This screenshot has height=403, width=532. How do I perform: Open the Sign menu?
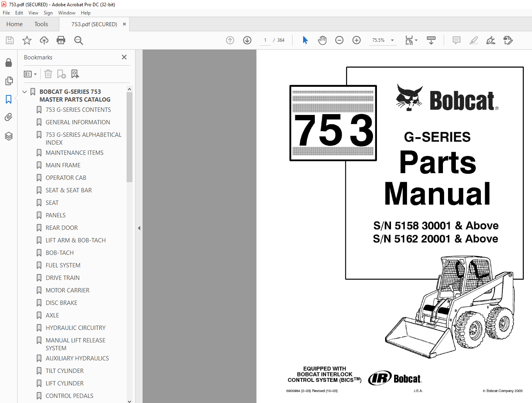pyautogui.click(x=48, y=13)
